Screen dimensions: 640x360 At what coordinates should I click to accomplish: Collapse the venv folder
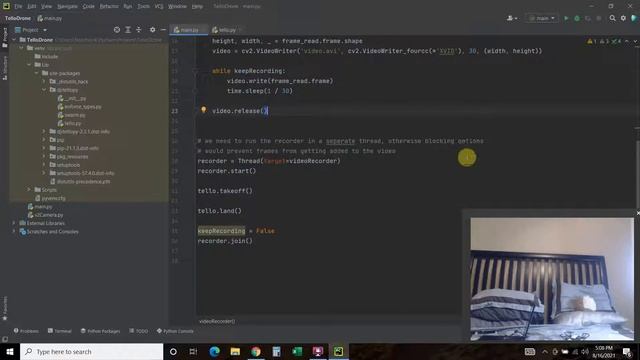tap(22, 48)
